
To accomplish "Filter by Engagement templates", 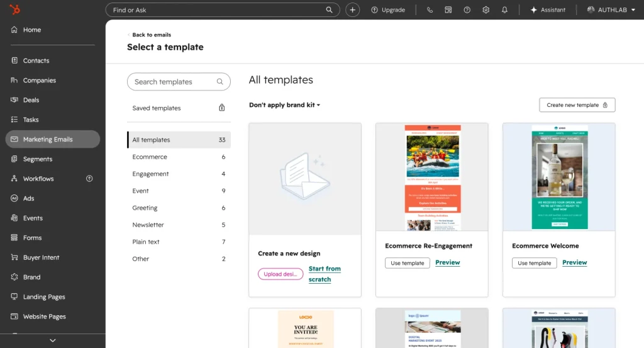I will pos(179,174).
